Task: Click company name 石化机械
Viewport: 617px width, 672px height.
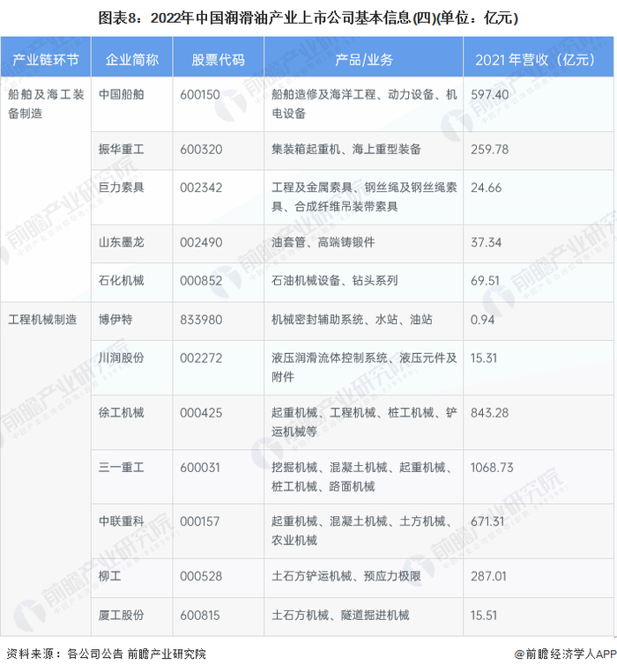Action: click(x=122, y=280)
